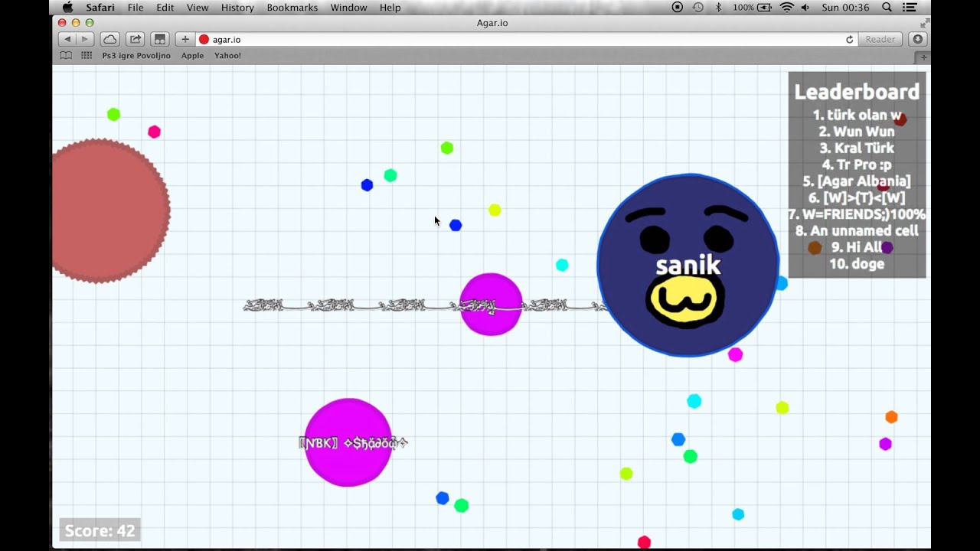Click the add bookmark plus button

coord(185,39)
